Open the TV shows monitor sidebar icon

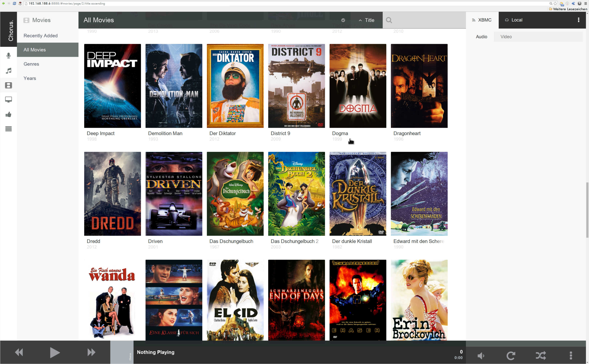pyautogui.click(x=8, y=100)
